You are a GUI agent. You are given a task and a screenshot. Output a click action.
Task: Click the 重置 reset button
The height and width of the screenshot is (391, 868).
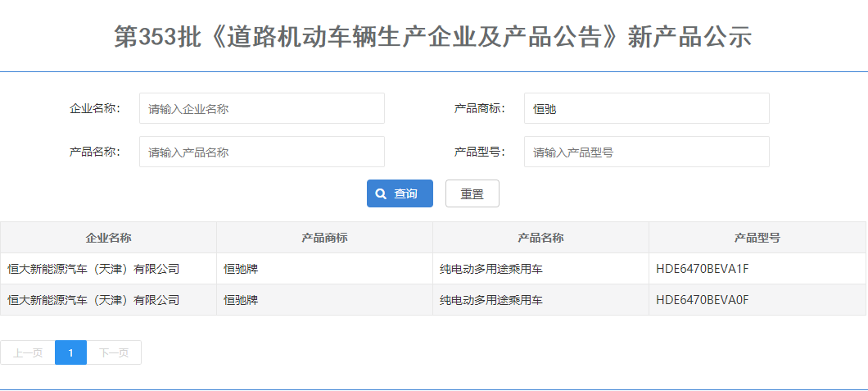(x=472, y=193)
